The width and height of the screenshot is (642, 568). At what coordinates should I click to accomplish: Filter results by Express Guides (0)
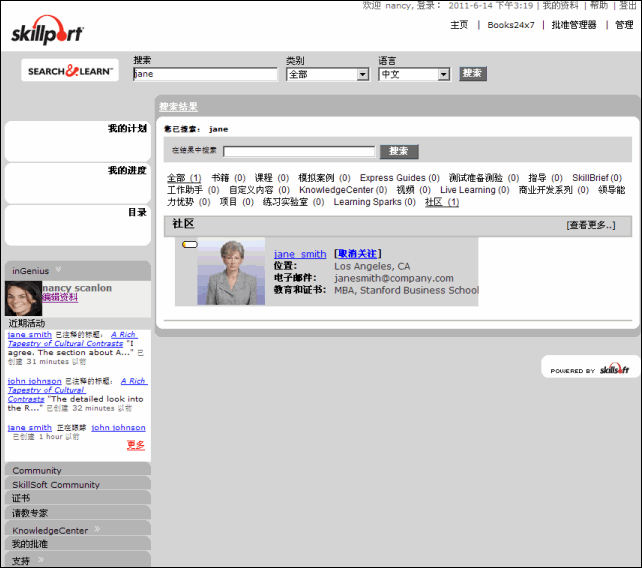(400, 178)
